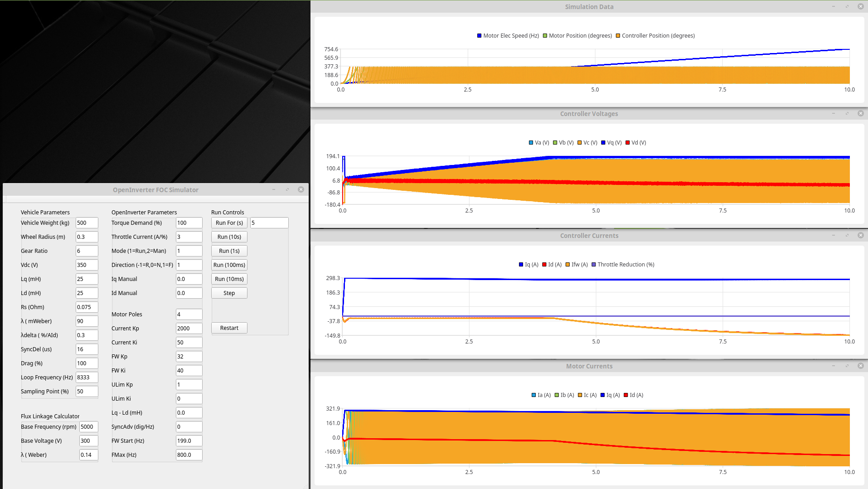Click the Vdc (V) input field

pyautogui.click(x=87, y=265)
